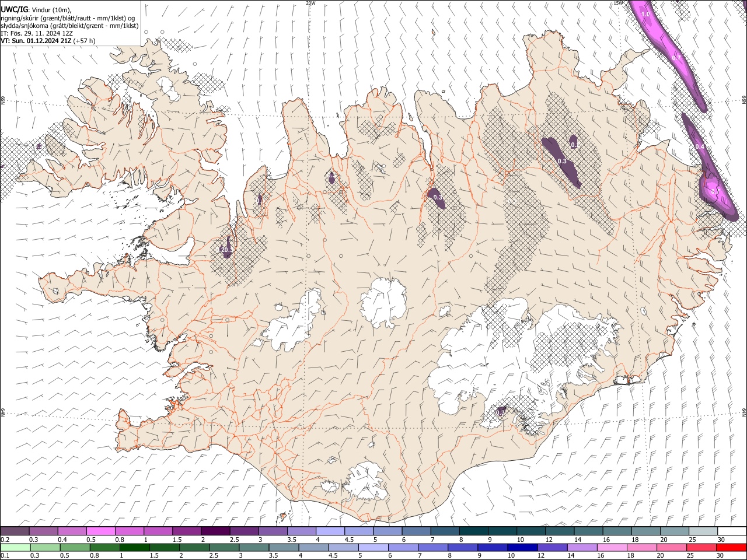Click the 0.4 value label on the map
Viewport: 747px width, 560px height.
point(700,147)
